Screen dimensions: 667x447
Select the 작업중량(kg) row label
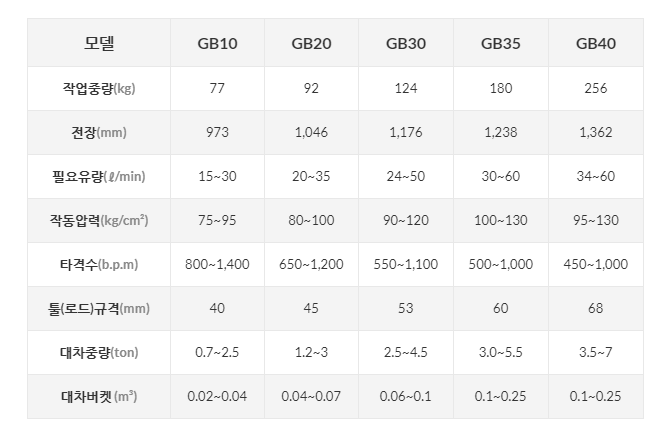pyautogui.click(x=99, y=88)
